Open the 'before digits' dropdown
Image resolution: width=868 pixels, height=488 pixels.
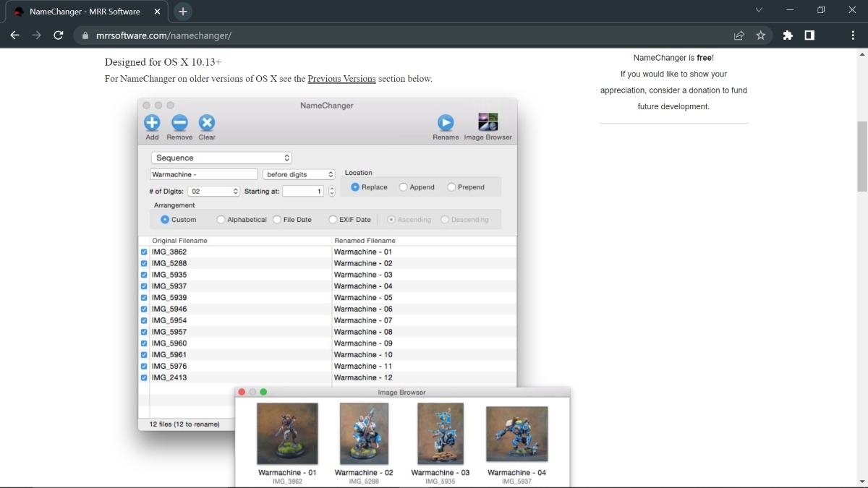click(x=299, y=174)
